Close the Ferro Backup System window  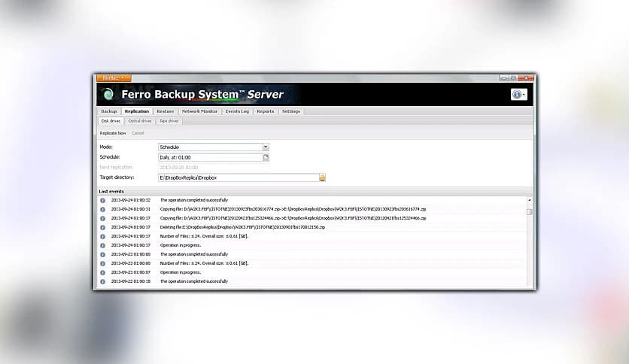[526, 78]
